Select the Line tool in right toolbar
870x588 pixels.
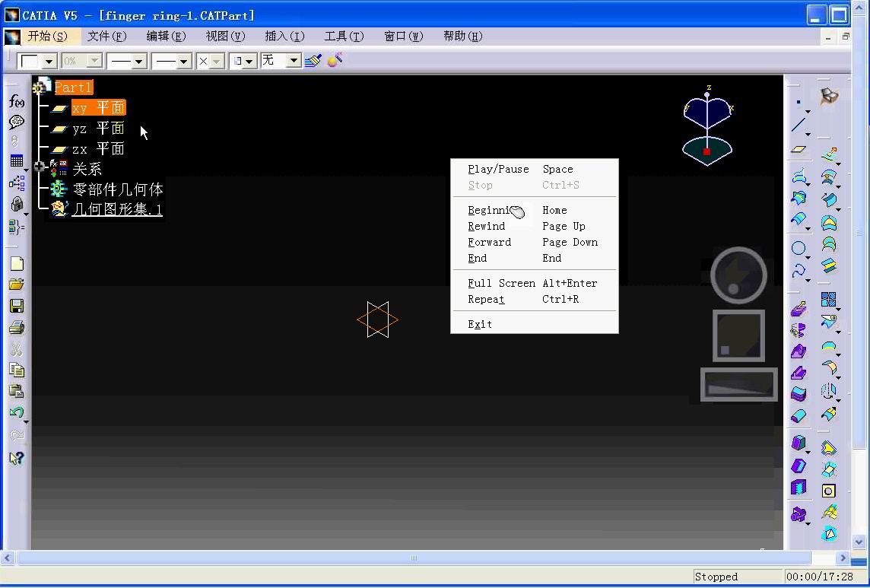799,126
